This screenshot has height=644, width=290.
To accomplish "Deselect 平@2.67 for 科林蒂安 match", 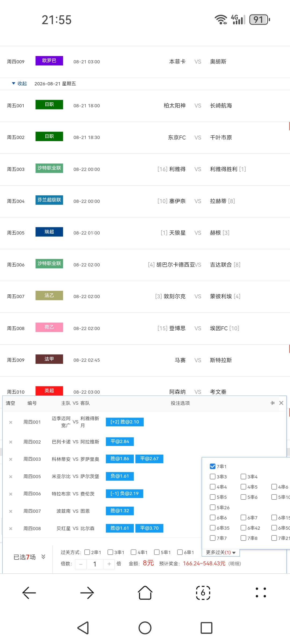I will pyautogui.click(x=149, y=459).
